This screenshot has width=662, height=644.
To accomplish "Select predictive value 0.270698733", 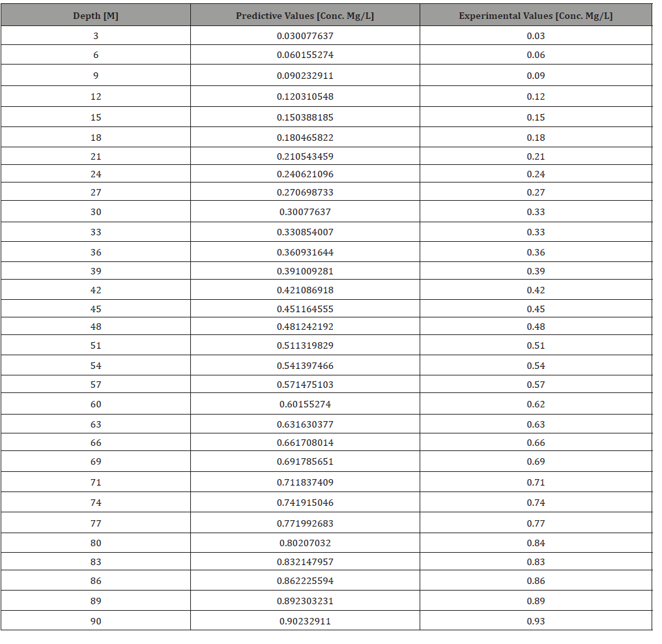I will point(305,192).
